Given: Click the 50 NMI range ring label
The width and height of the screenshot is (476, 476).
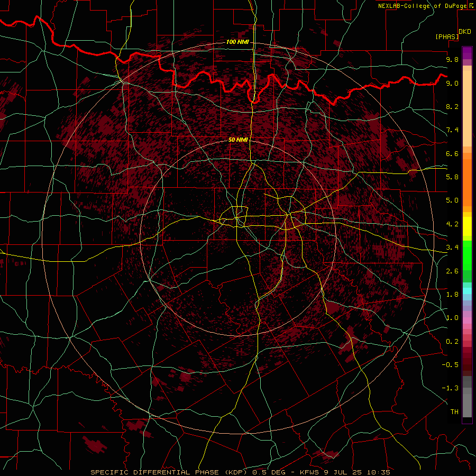Looking at the screenshot, I should 238,140.
